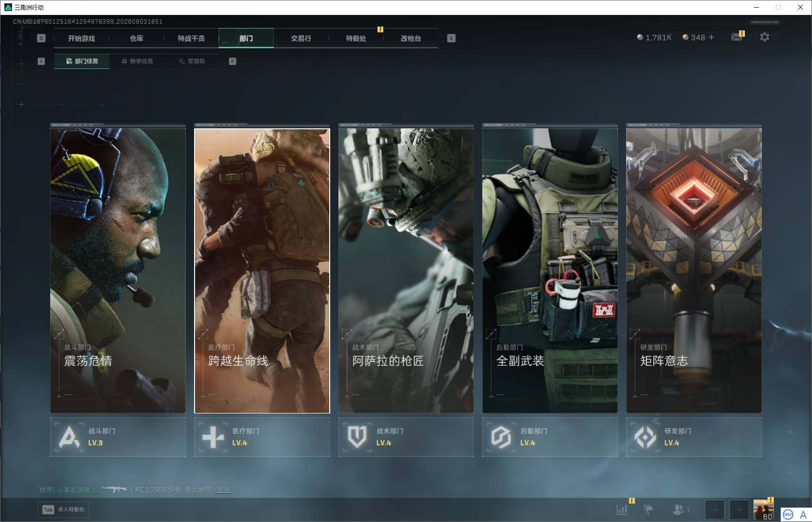The width and height of the screenshot is (812, 522).
Task: Open the settings gear icon
Action: [765, 37]
